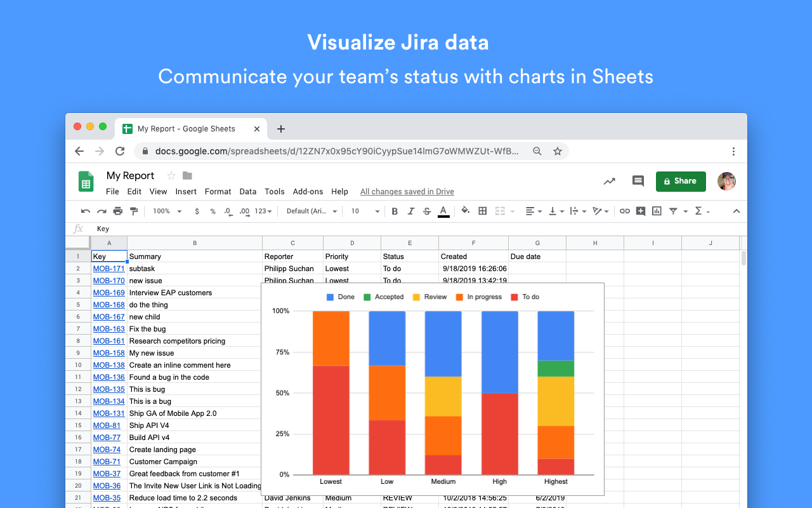
Task: Click the green Share button
Action: click(x=681, y=181)
